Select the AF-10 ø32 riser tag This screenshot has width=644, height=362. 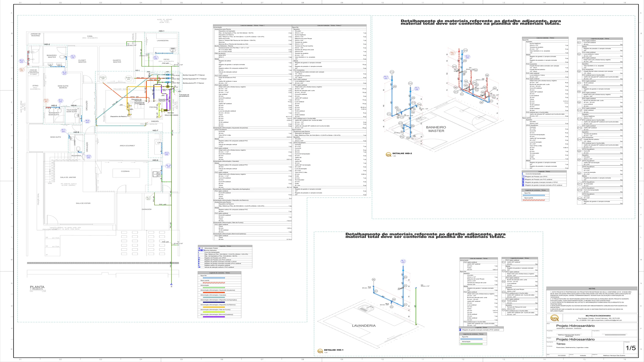tap(168, 166)
